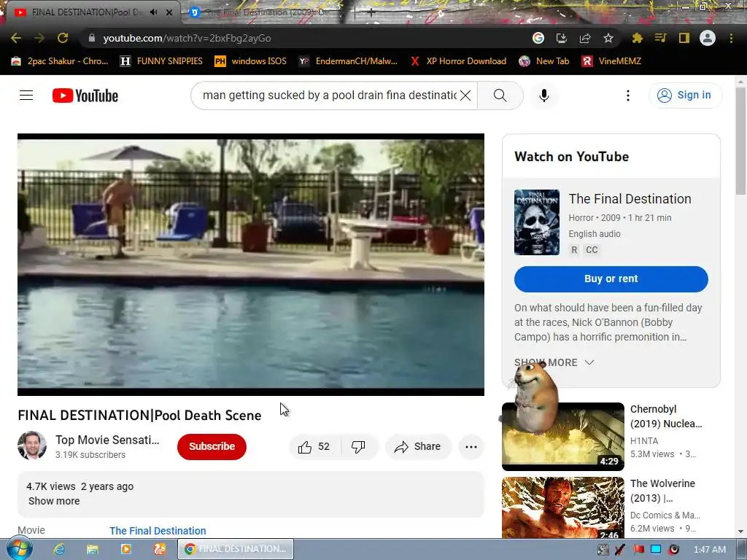This screenshot has height=560, width=747.
Task: Open the media control playlist icon
Action: pos(661,38)
